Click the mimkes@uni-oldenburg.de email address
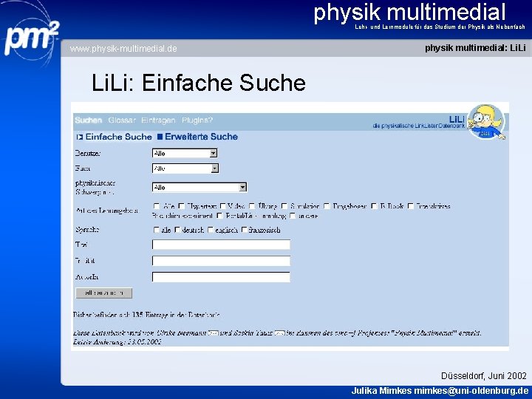This screenshot has width=532, height=399. [x=471, y=391]
